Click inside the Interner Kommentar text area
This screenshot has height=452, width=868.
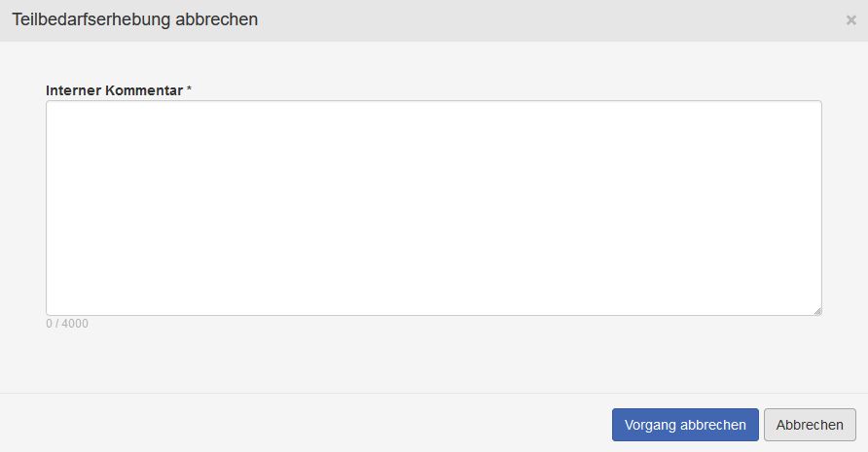click(x=433, y=207)
